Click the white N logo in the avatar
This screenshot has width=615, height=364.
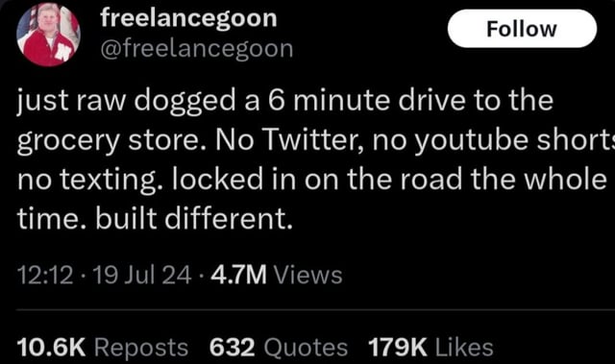pyautogui.click(x=62, y=52)
